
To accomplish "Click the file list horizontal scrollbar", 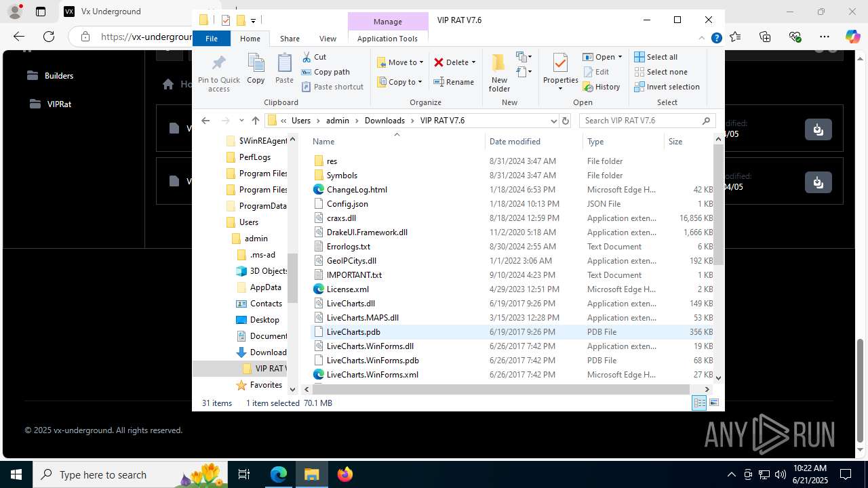I will pyautogui.click(x=500, y=389).
